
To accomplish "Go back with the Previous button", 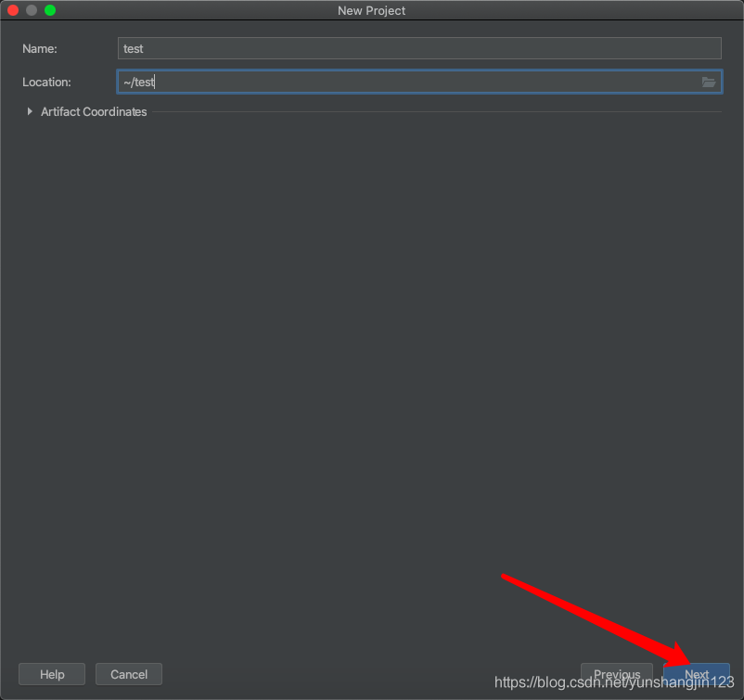I will (617, 674).
